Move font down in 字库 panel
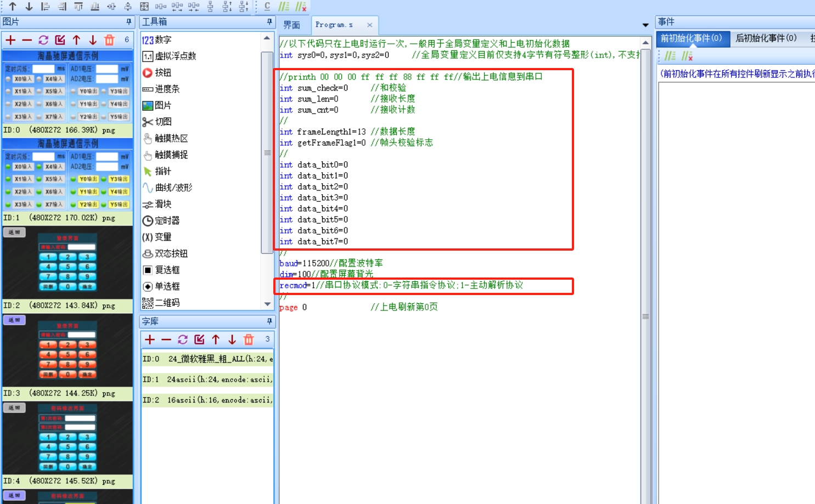Image resolution: width=815 pixels, height=504 pixels. (232, 339)
